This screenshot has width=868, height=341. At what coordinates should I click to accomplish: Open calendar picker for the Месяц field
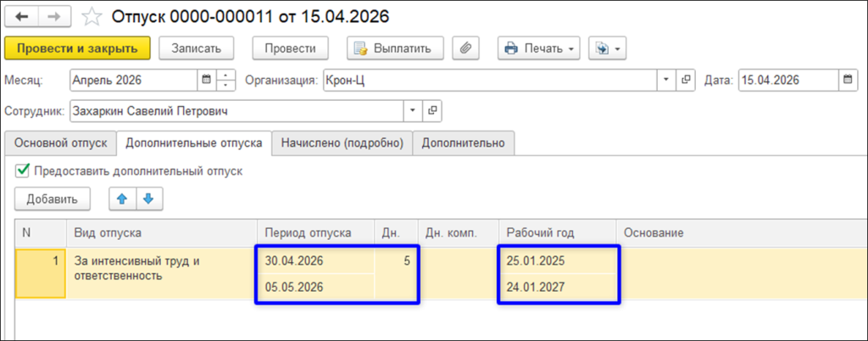(207, 80)
